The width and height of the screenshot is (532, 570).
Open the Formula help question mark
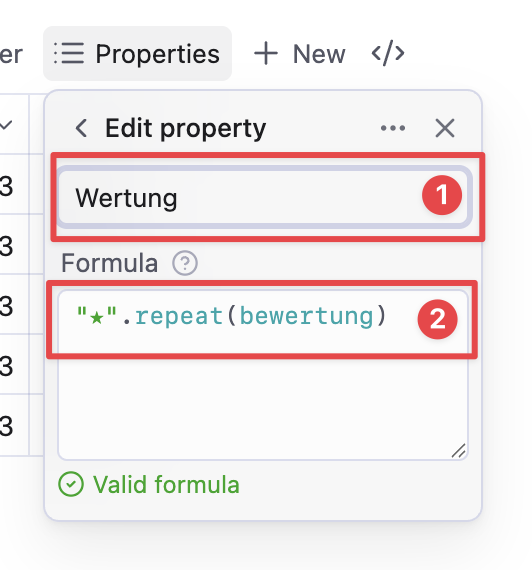click(x=185, y=263)
